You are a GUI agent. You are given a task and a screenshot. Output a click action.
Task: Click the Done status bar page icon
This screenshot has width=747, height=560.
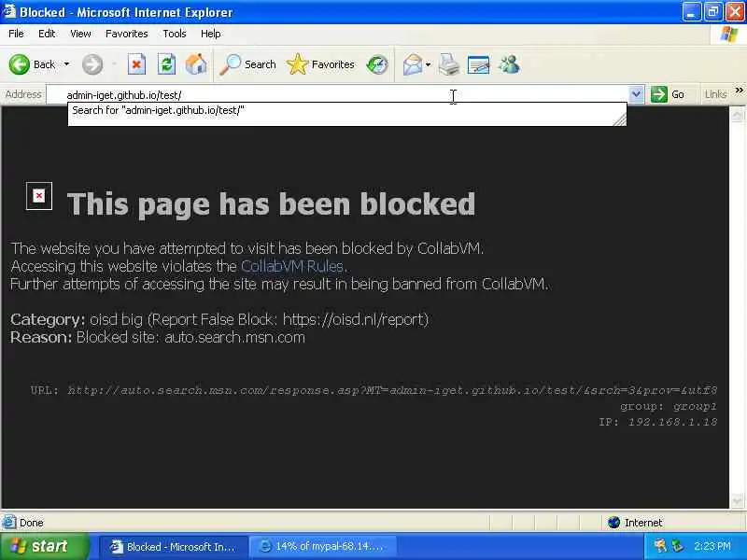[x=8, y=523]
